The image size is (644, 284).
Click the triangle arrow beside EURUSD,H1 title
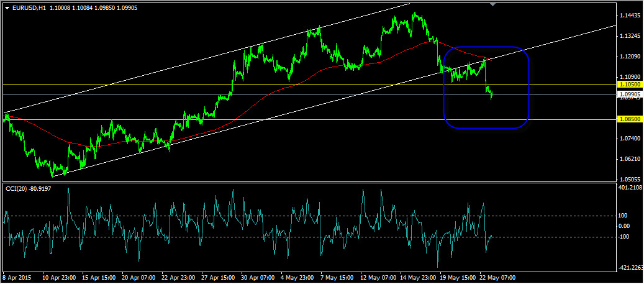pos(7,7)
